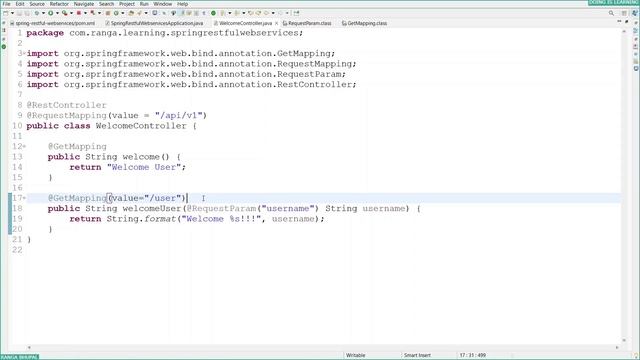Click the Debug toolbar icon
The image size is (640, 360).
click(37, 13)
